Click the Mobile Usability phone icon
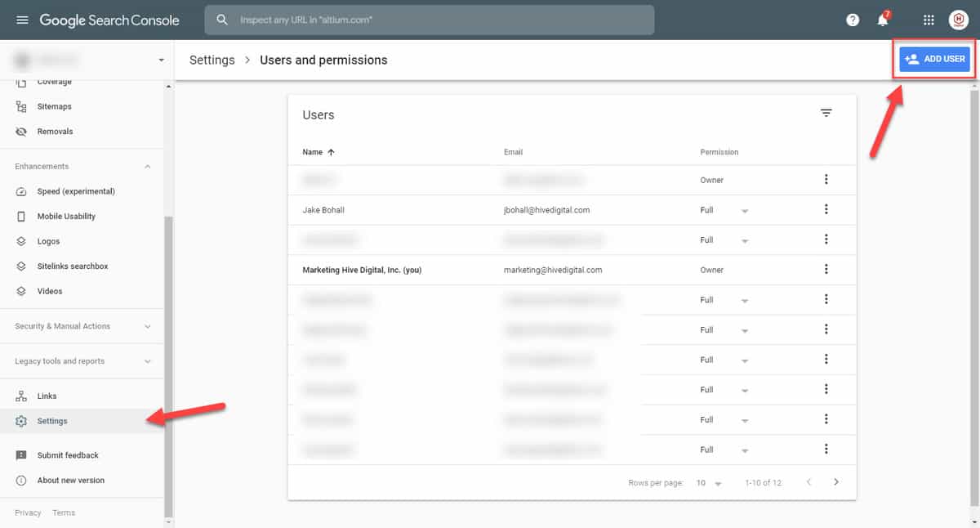 (x=21, y=217)
